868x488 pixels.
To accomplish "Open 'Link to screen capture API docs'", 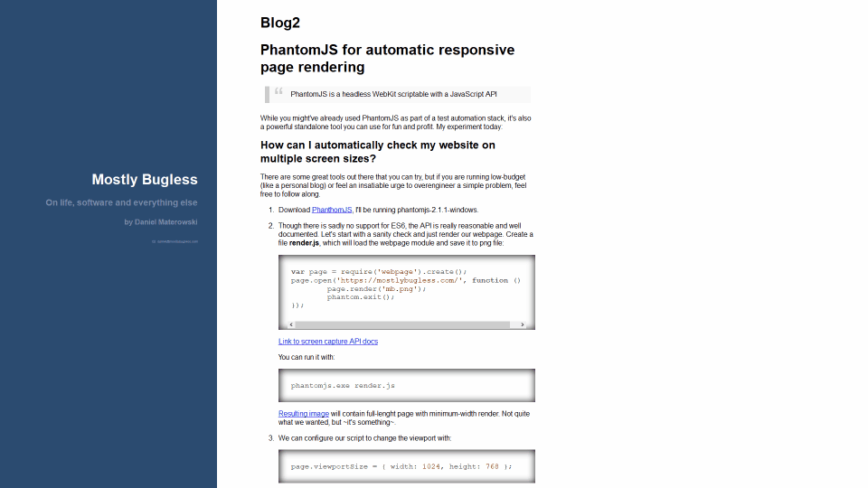I will 328,342.
